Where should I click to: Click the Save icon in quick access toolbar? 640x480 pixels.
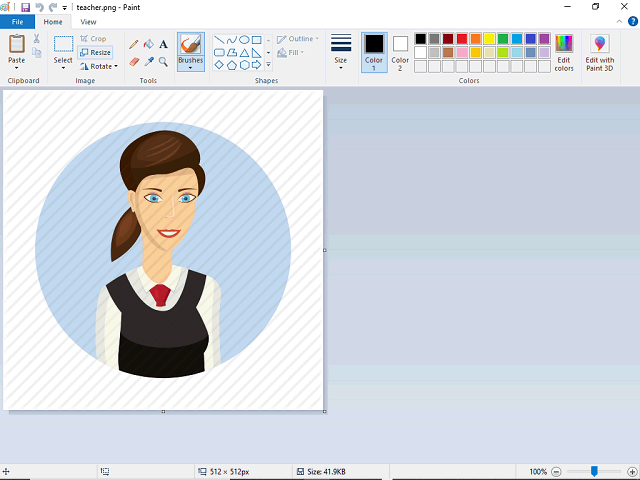click(x=25, y=7)
